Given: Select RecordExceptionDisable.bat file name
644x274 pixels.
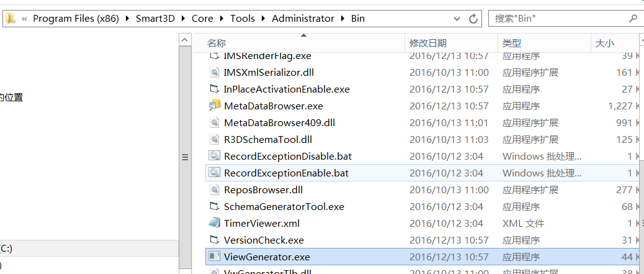Looking at the screenshot, I should pos(287,157).
